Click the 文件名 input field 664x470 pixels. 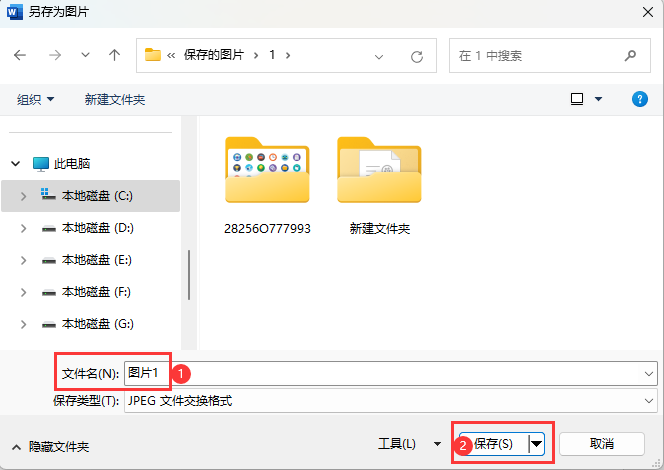pyautogui.click(x=383, y=373)
